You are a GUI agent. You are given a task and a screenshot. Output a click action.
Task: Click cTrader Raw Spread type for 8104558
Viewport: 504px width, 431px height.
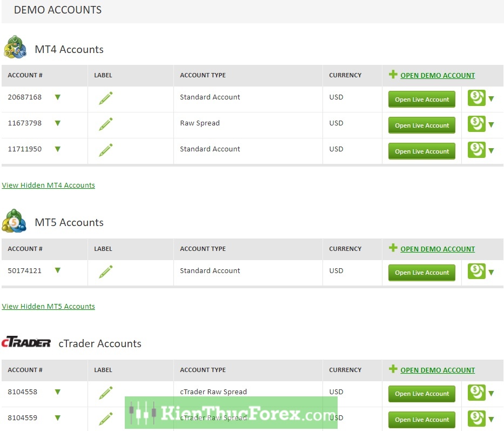click(x=213, y=392)
